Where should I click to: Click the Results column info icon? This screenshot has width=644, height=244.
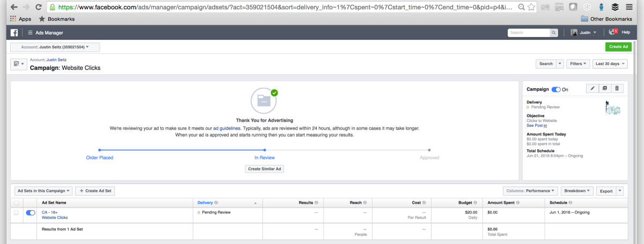(316, 203)
